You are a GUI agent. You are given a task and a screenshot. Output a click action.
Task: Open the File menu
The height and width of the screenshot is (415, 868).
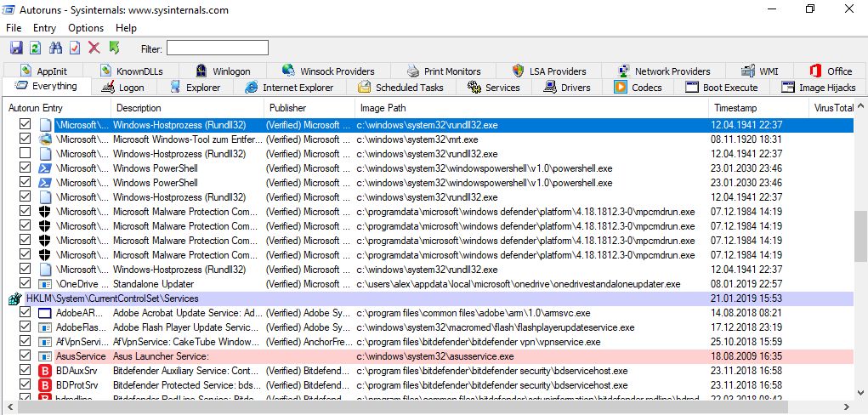(14, 28)
